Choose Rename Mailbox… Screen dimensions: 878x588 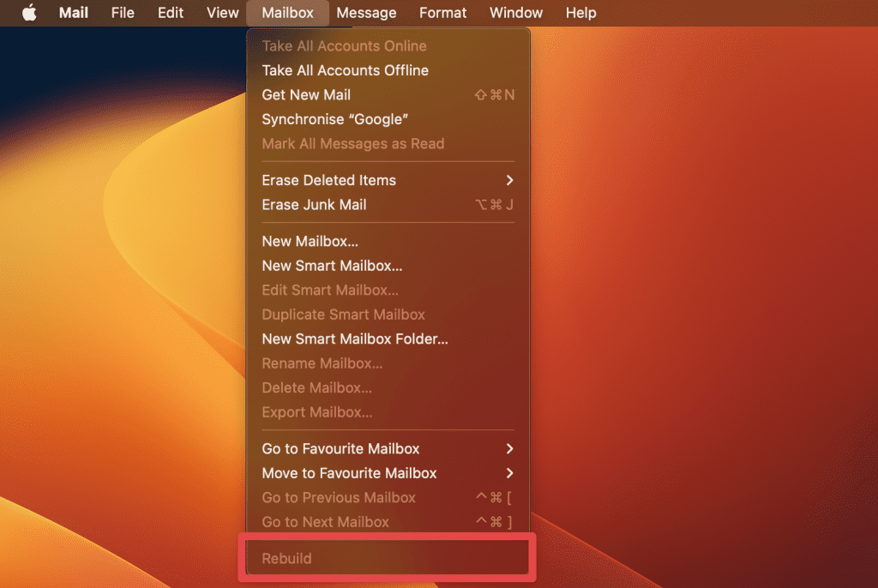[x=388, y=363]
